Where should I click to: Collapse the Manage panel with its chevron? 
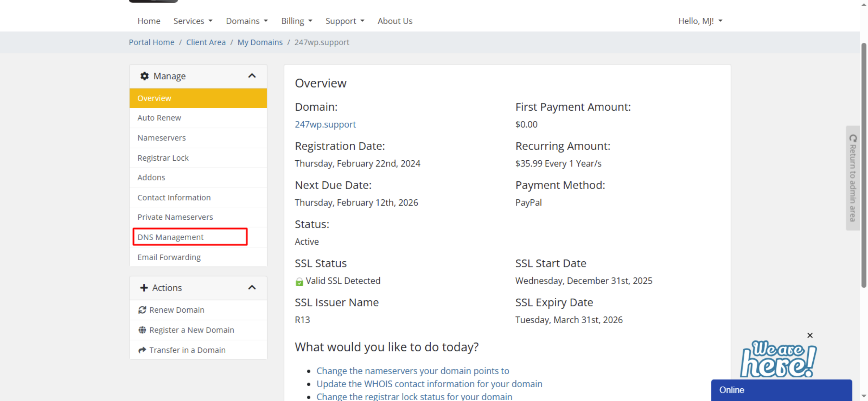pyautogui.click(x=252, y=76)
